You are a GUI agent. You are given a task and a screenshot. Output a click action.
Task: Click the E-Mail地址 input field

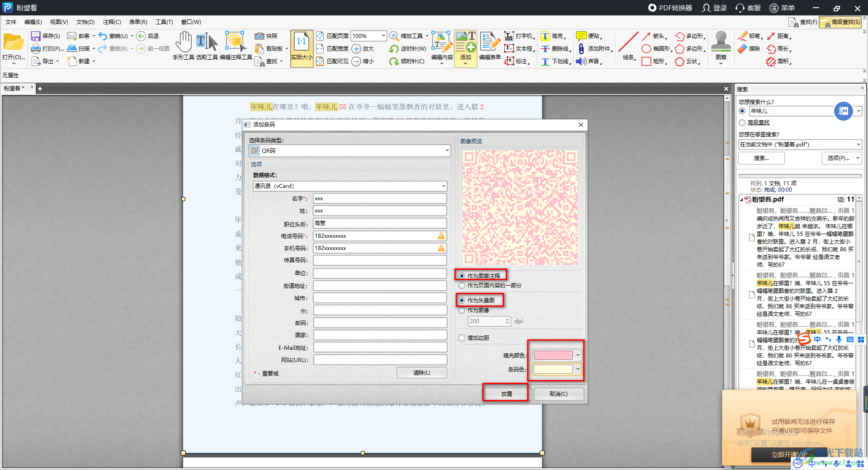pos(380,348)
